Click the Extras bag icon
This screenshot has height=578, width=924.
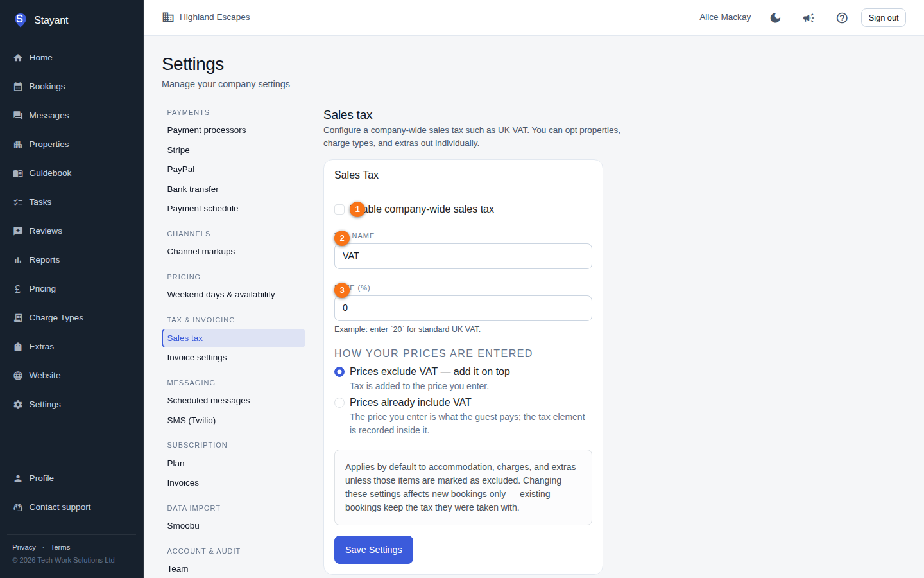(x=18, y=347)
